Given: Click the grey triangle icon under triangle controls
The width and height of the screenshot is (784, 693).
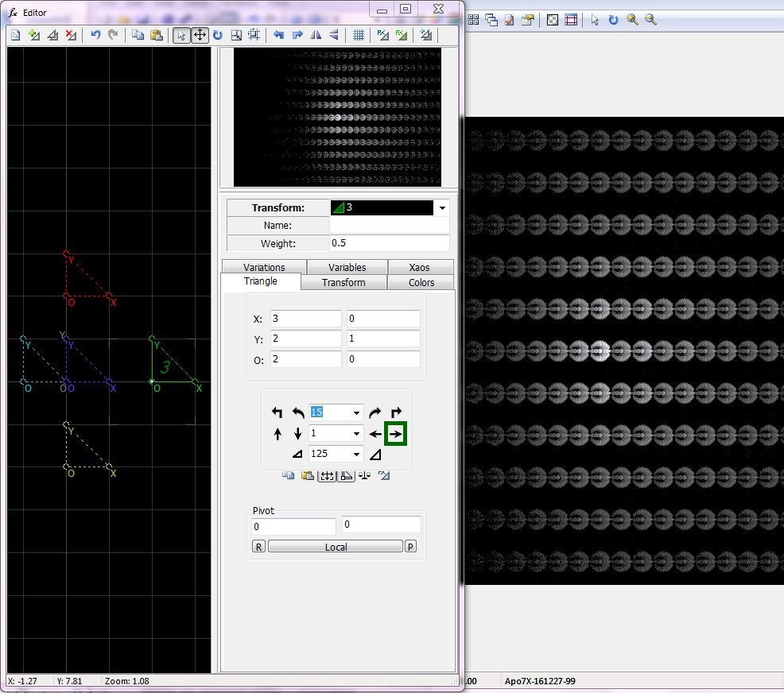Looking at the screenshot, I should [384, 476].
